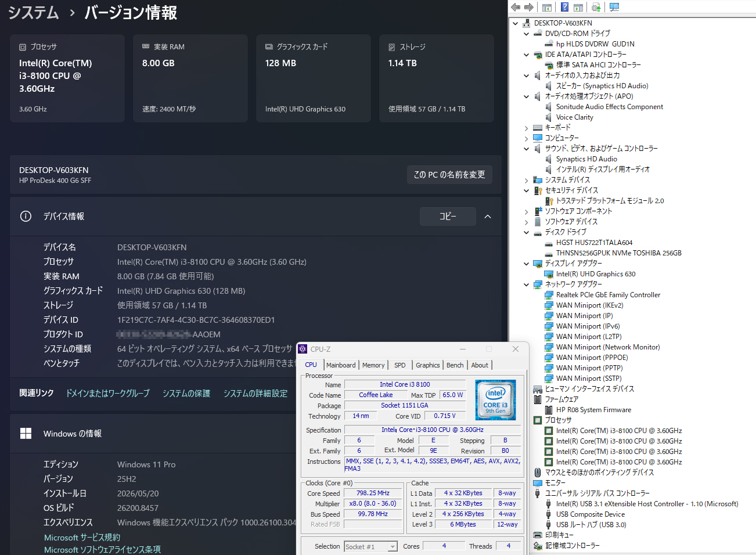Viewport: 756px width, 555px height.
Task: Toggle the action pane button in Device Manager toolbar
Action: pyautogui.click(x=578, y=8)
